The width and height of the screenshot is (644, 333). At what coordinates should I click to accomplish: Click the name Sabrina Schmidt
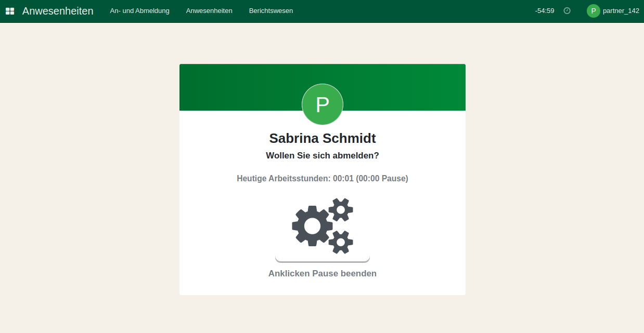click(x=323, y=138)
